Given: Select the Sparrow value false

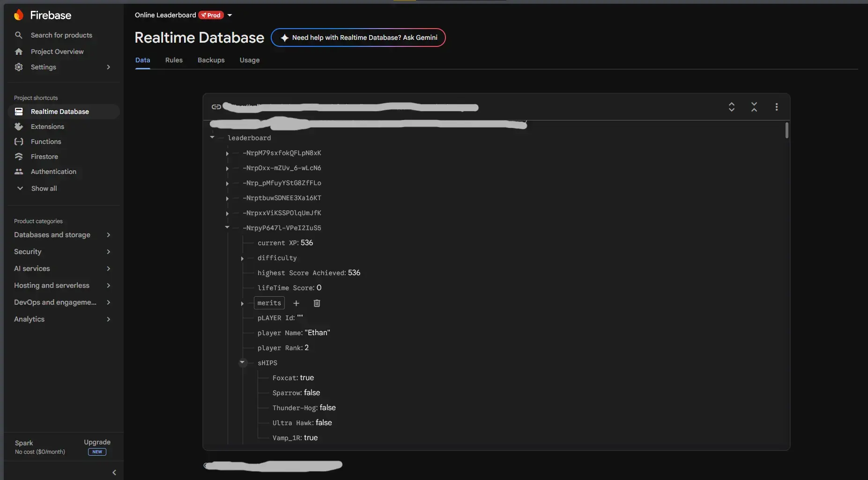Looking at the screenshot, I should pos(312,393).
